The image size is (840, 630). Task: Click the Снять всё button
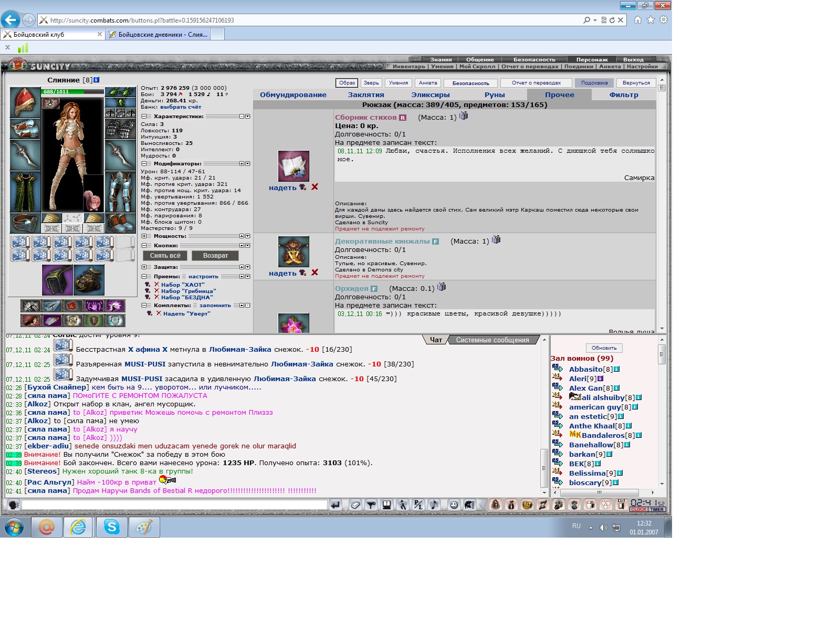point(165,256)
